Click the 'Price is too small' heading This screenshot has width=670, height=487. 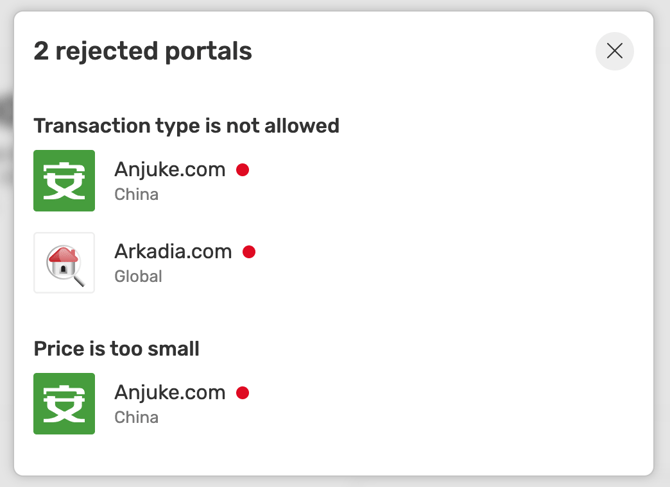point(116,349)
